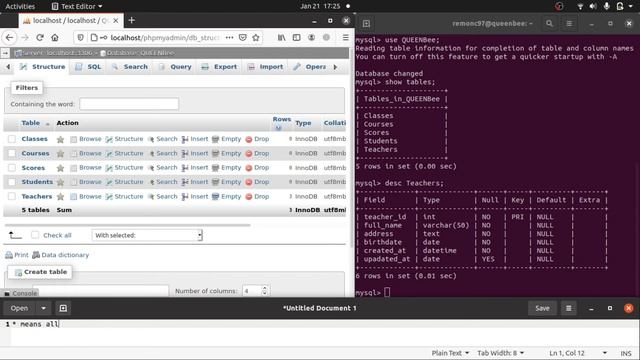Open new terminal tab icon
Screen dimensions: 640x360
click(366, 24)
